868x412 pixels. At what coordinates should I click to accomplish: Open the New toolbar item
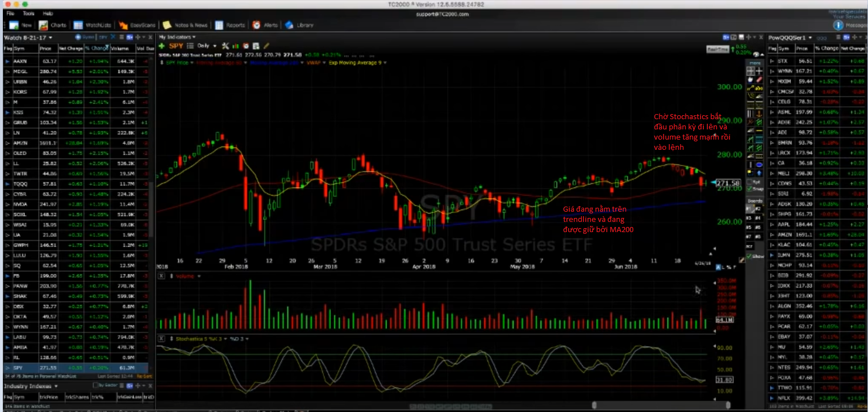point(22,25)
